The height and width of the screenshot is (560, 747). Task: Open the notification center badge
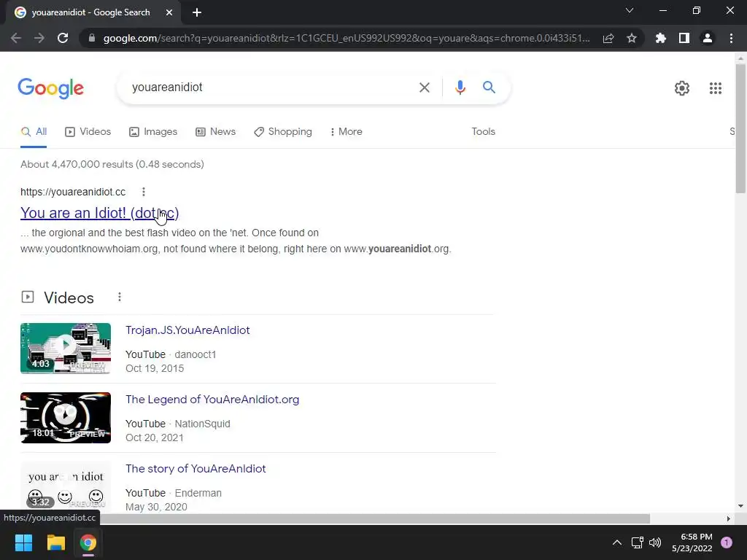727,542
